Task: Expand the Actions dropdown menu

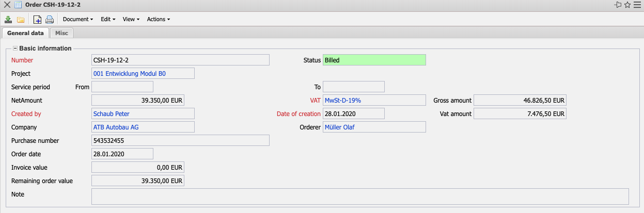Action: (158, 20)
